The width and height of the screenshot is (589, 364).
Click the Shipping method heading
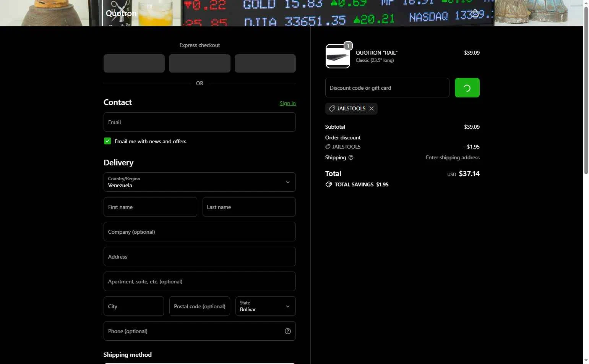(x=128, y=355)
